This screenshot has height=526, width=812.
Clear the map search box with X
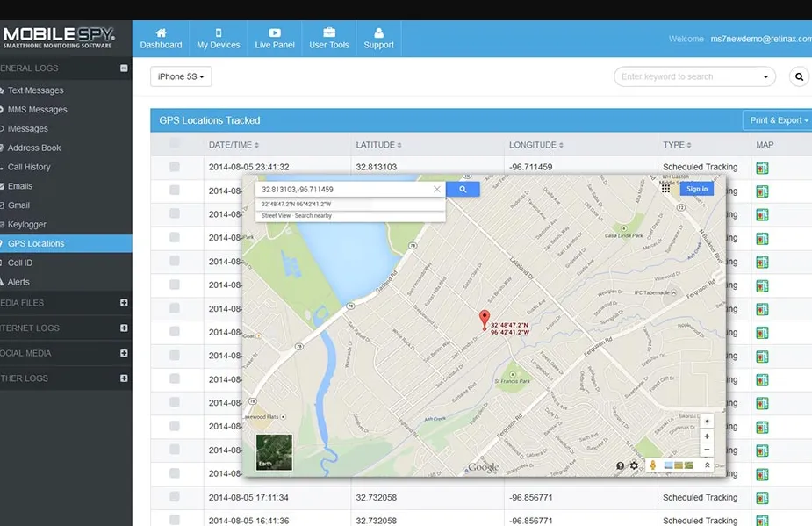tap(437, 189)
